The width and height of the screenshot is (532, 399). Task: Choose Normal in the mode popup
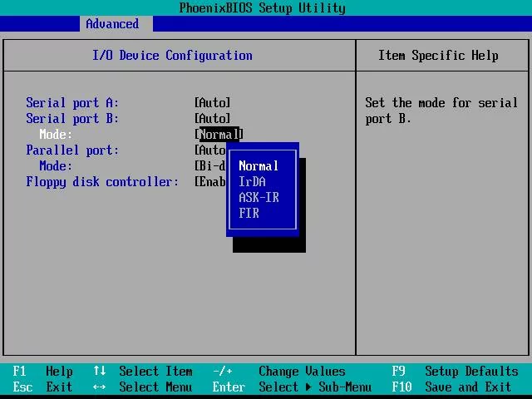coord(259,166)
